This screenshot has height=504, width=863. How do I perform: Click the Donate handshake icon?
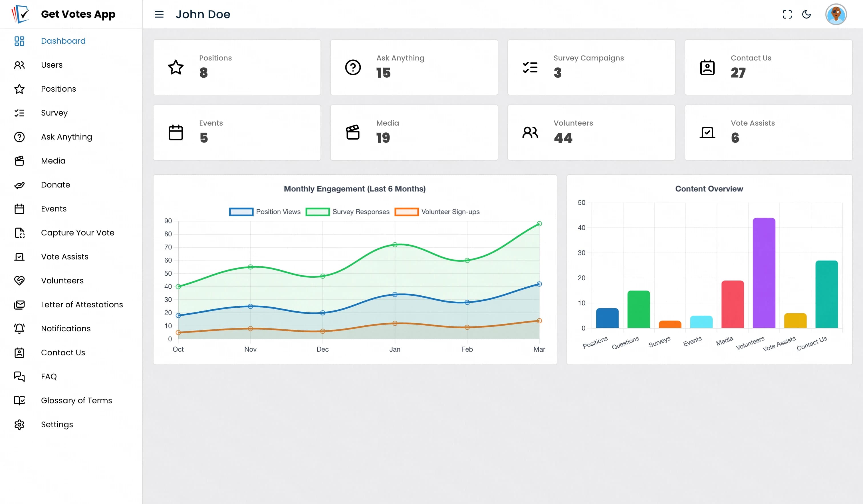coord(19,185)
